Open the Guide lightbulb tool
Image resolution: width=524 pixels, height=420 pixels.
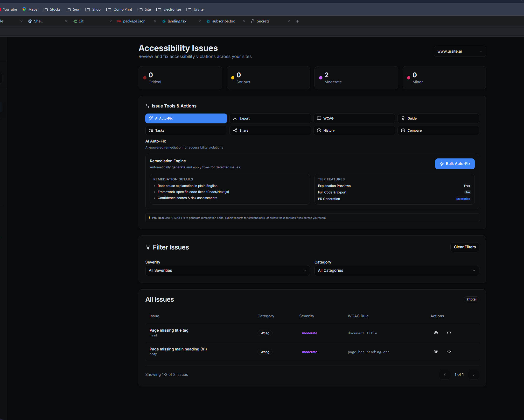coord(438,118)
